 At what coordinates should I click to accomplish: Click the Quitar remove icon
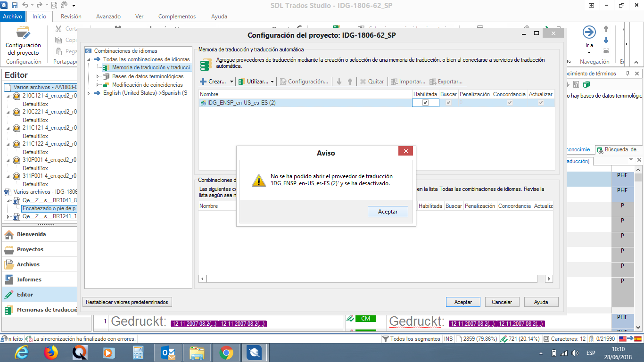coord(363,82)
